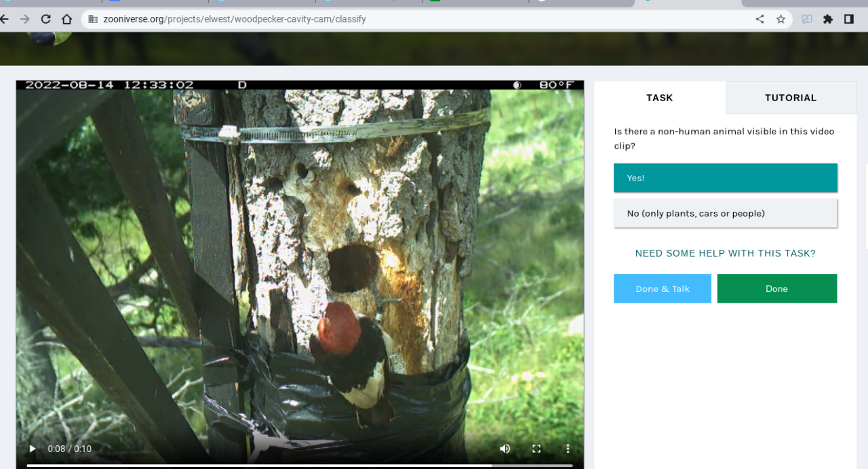Click the task question text about non-human animal
The width and height of the screenshot is (868, 469).
724,138
